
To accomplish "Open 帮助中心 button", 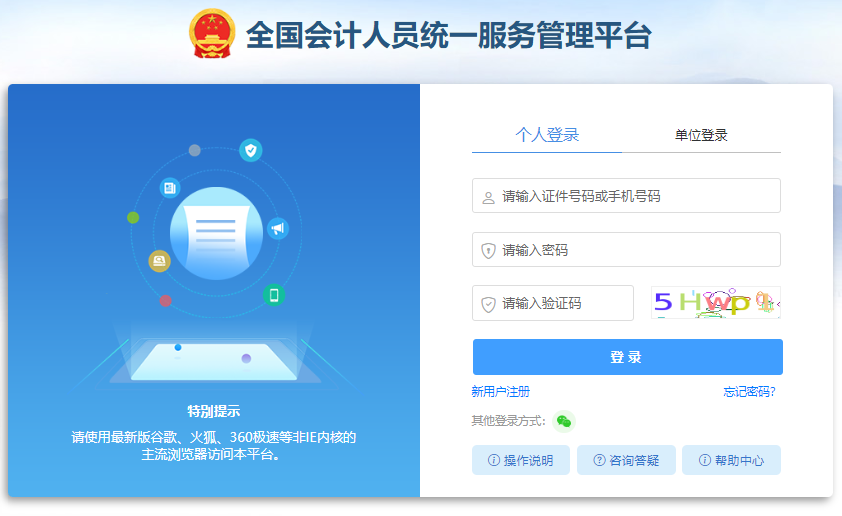I will click(x=731, y=460).
